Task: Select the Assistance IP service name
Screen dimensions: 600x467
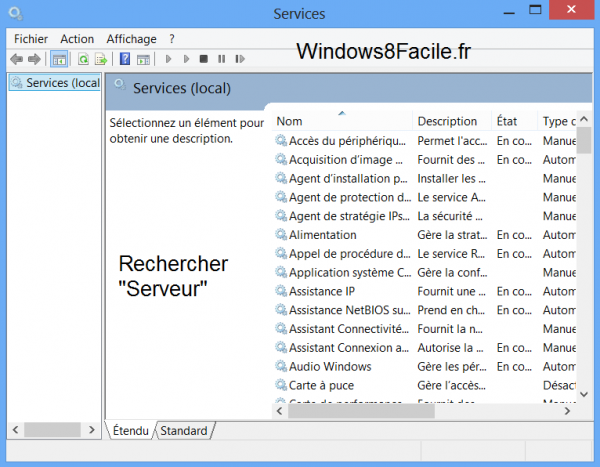Action: click(x=322, y=291)
